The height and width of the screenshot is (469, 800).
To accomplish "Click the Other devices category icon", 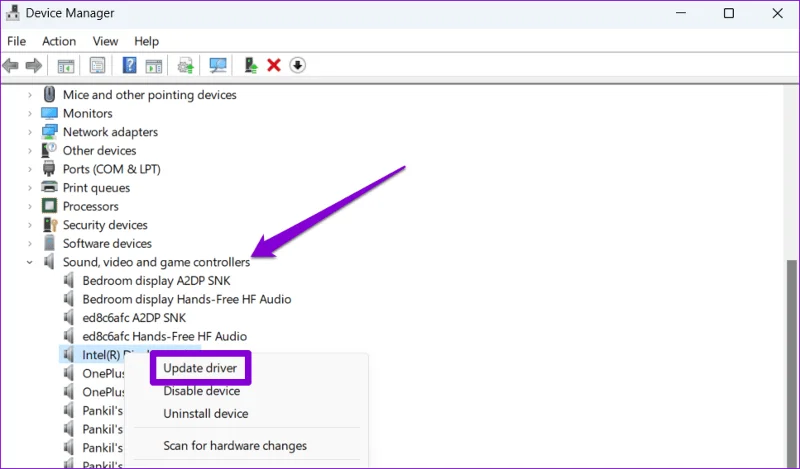I will 49,150.
